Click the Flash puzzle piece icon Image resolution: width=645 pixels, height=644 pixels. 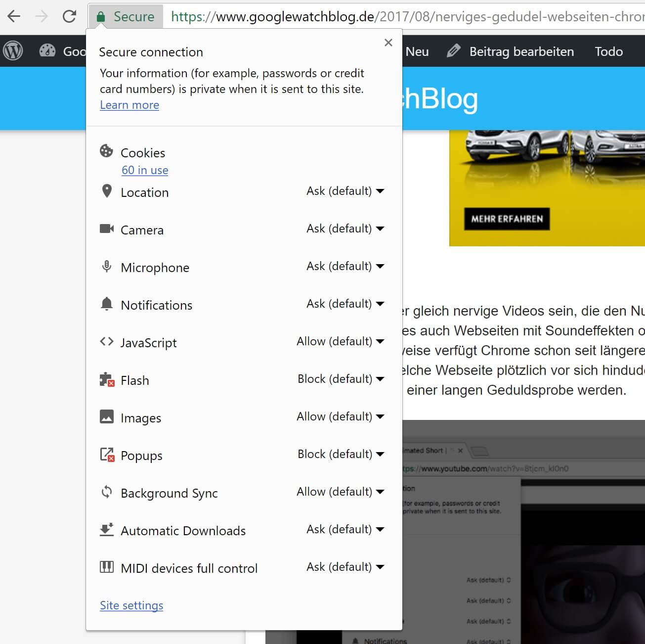click(x=107, y=380)
